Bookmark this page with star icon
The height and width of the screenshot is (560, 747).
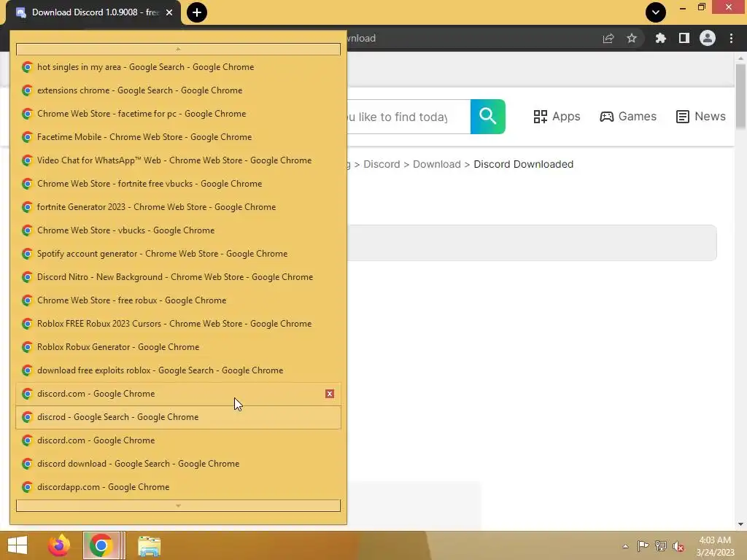tap(632, 38)
